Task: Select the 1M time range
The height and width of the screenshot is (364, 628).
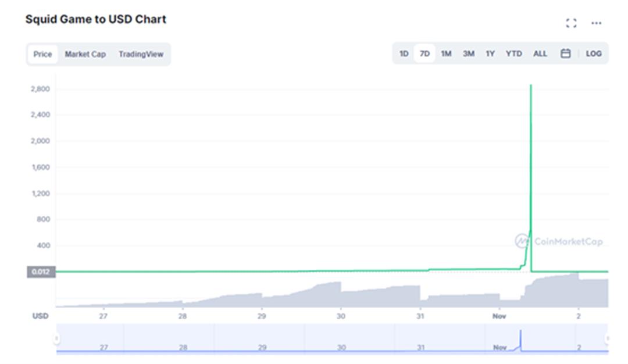Action: pyautogui.click(x=446, y=53)
